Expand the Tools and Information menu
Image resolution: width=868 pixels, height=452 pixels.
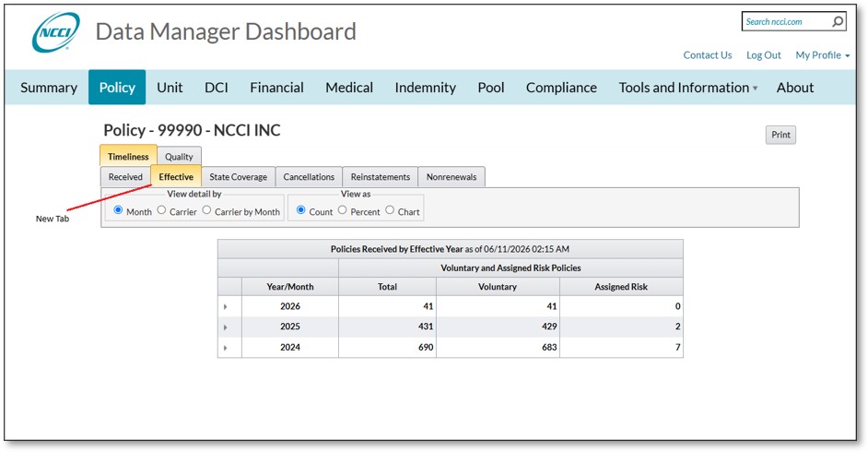pos(687,88)
